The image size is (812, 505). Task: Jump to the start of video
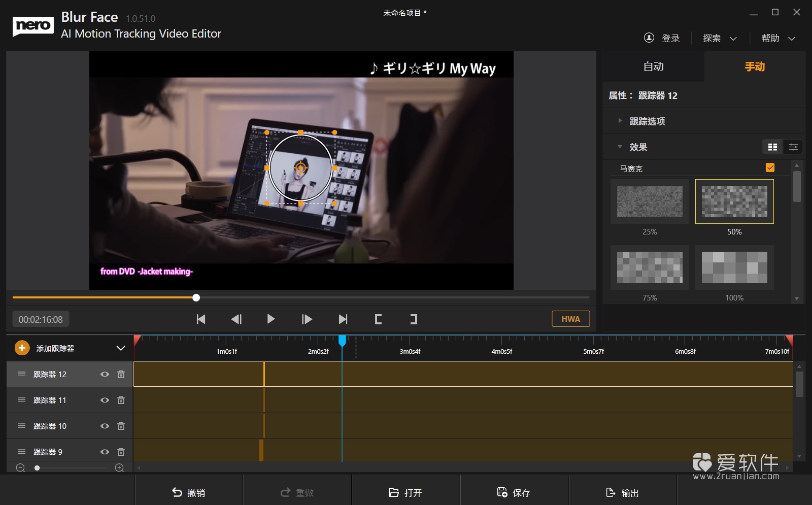pos(201,319)
